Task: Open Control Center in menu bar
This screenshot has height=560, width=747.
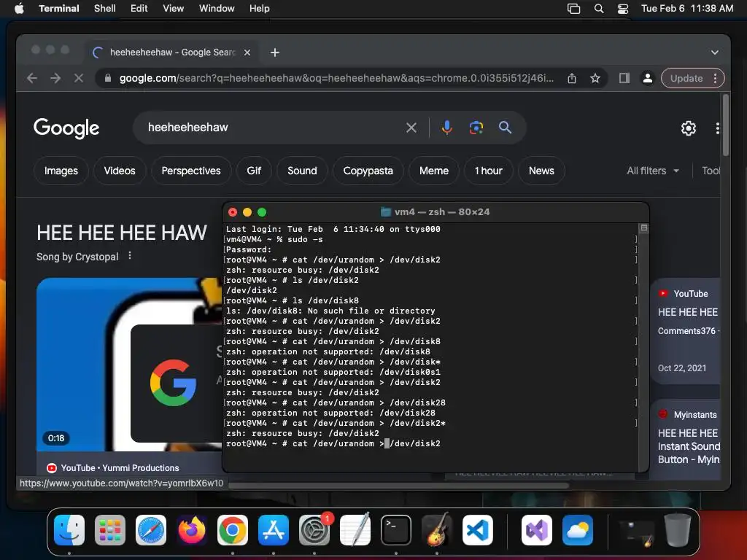Action: click(623, 8)
